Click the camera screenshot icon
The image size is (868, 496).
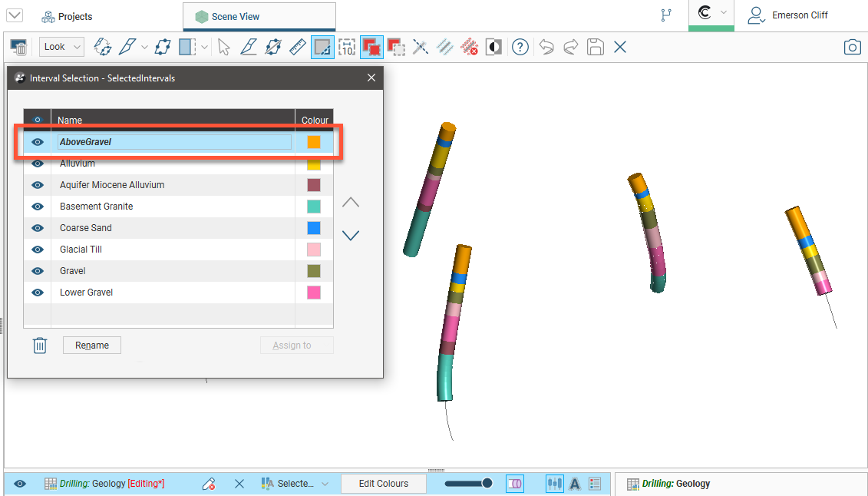[x=852, y=48]
